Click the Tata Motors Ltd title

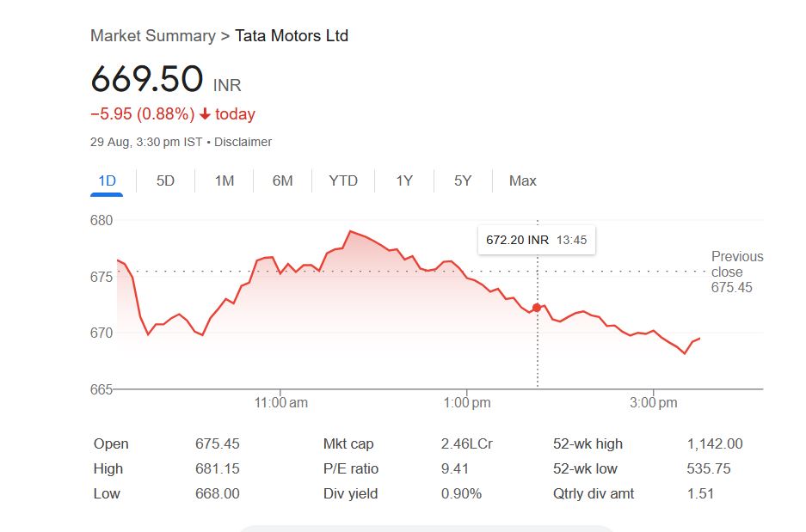(292, 36)
